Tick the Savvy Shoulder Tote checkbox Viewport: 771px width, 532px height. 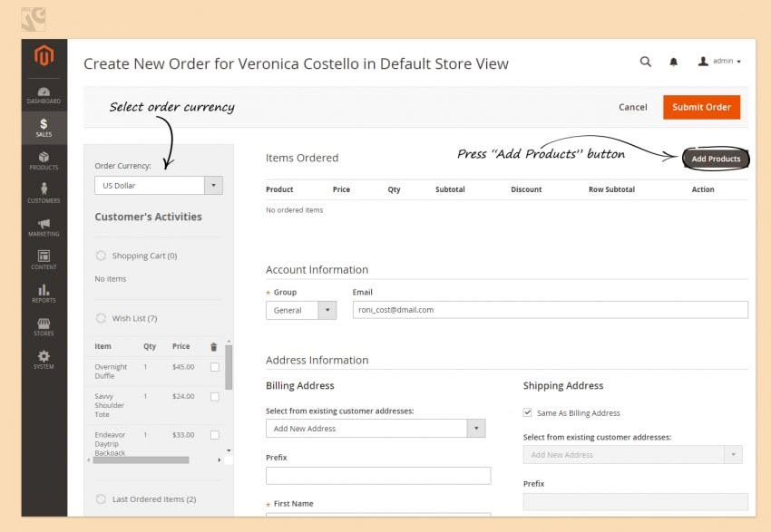coord(215,396)
